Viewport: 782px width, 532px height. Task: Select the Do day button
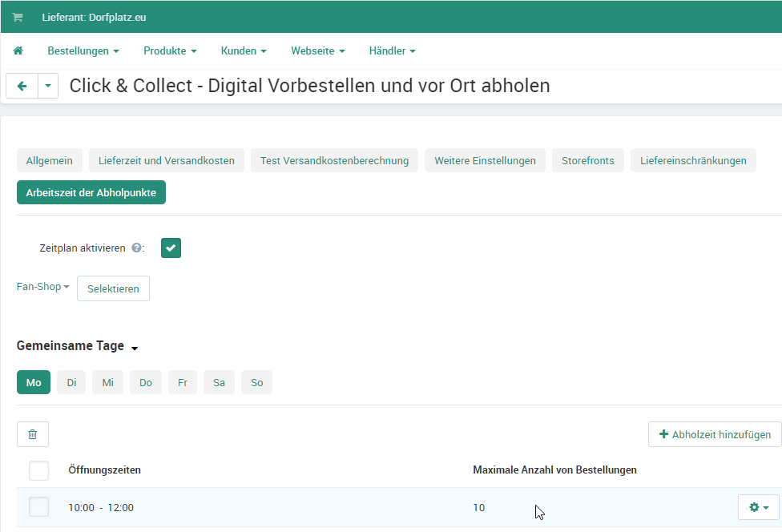(x=146, y=382)
